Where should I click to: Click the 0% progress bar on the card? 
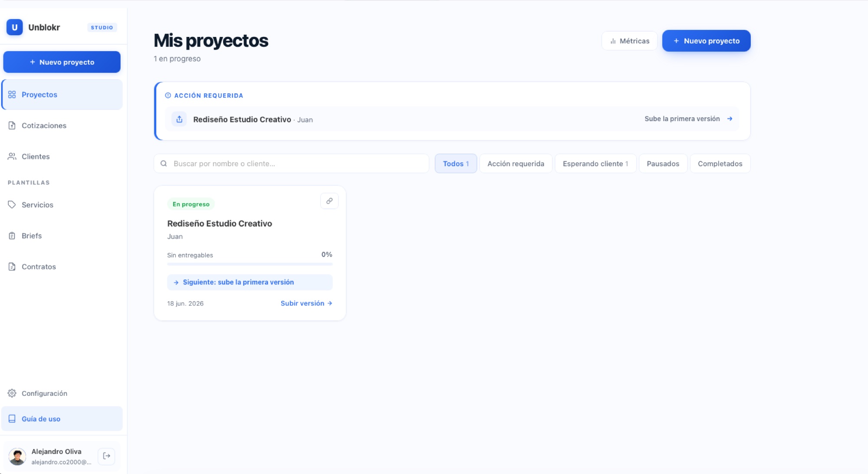250,264
